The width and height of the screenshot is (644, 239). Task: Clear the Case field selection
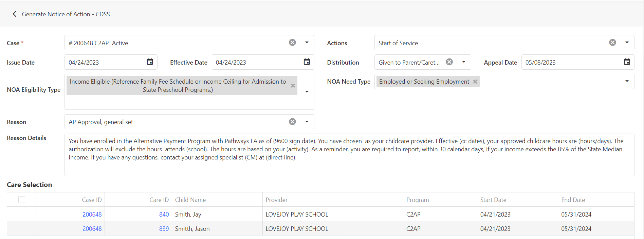coord(292,42)
